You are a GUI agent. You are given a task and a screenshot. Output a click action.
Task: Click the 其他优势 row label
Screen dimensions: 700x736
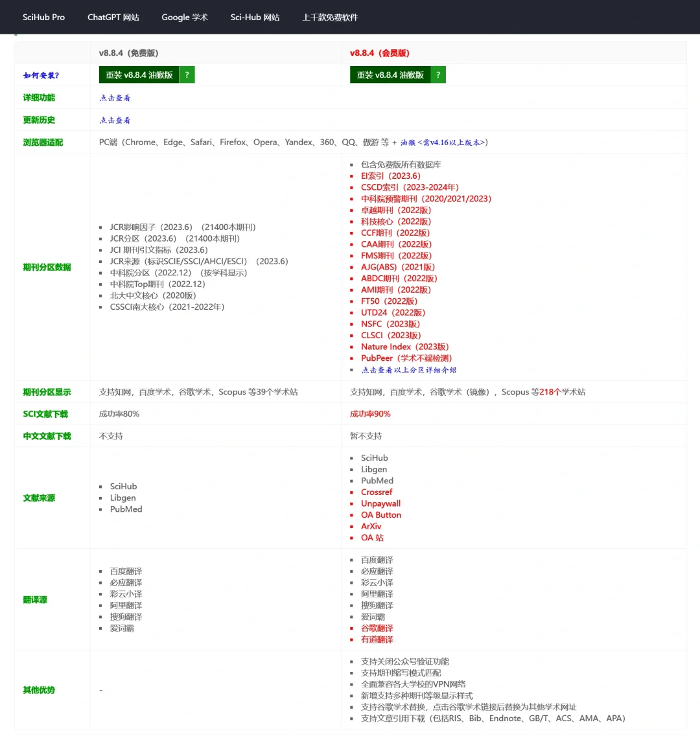pyautogui.click(x=39, y=690)
